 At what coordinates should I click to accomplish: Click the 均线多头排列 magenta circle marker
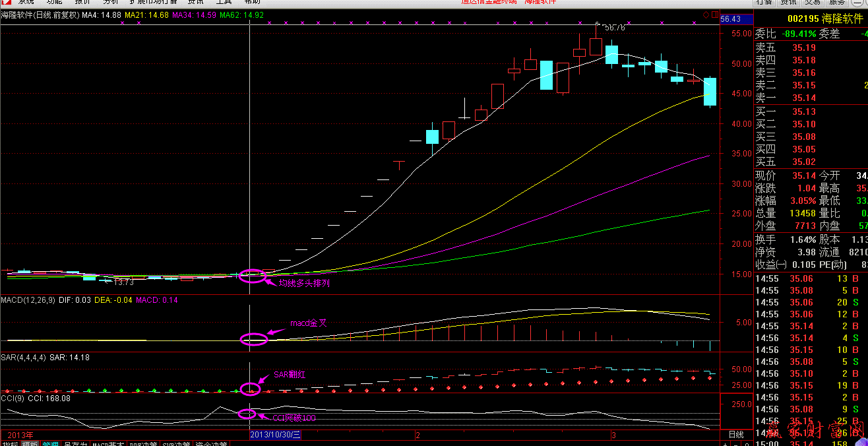pyautogui.click(x=251, y=276)
